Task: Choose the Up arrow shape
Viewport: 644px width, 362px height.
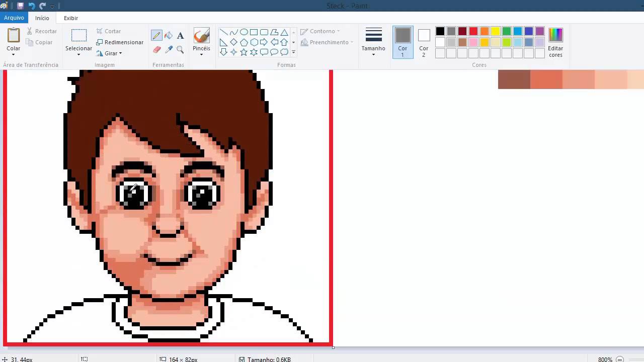Action: click(x=284, y=42)
